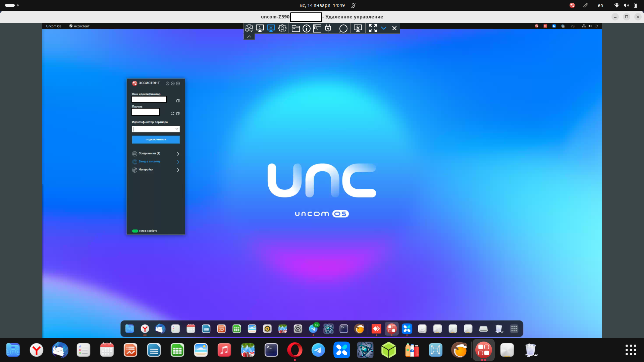Open Uncom OS menu in remote top bar
Screen dimensions: 644x362
click(x=54, y=26)
